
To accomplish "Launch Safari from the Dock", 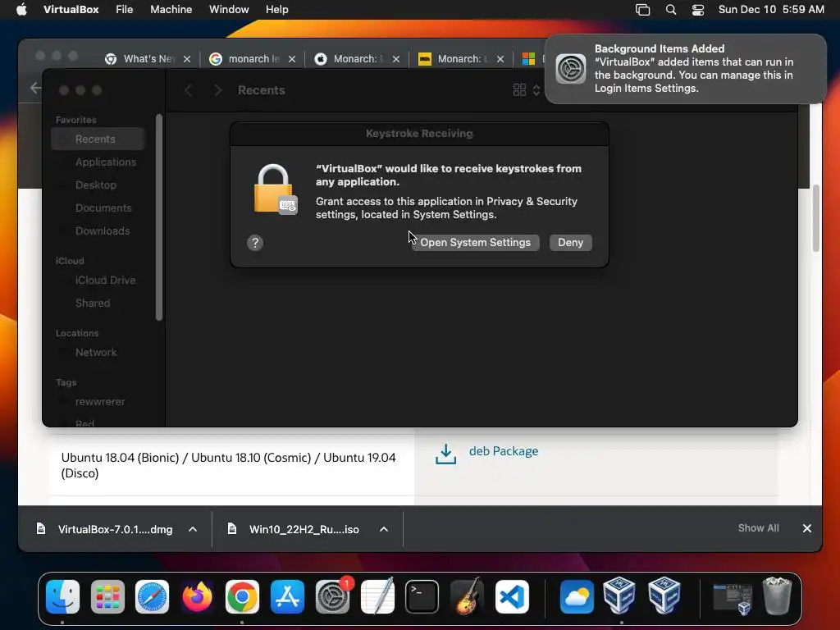I will 152,596.
